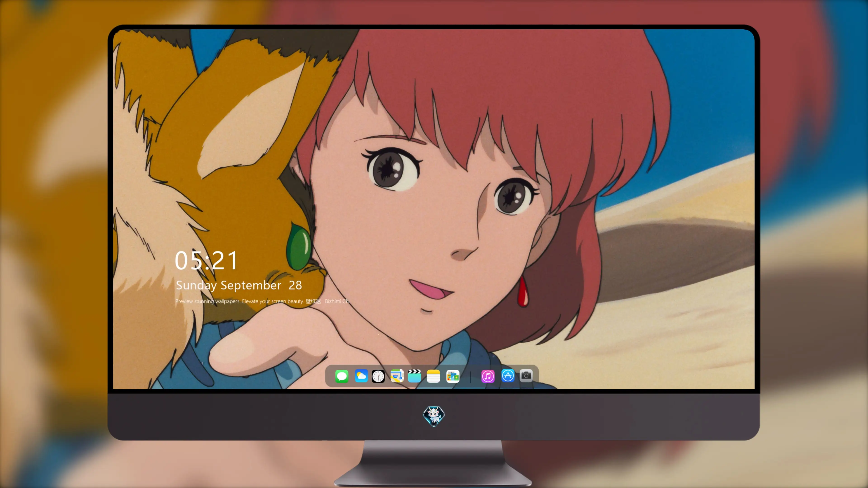The width and height of the screenshot is (868, 488).
Task: Click the dragon mascot logo on monitor chin
Action: [x=434, y=416]
